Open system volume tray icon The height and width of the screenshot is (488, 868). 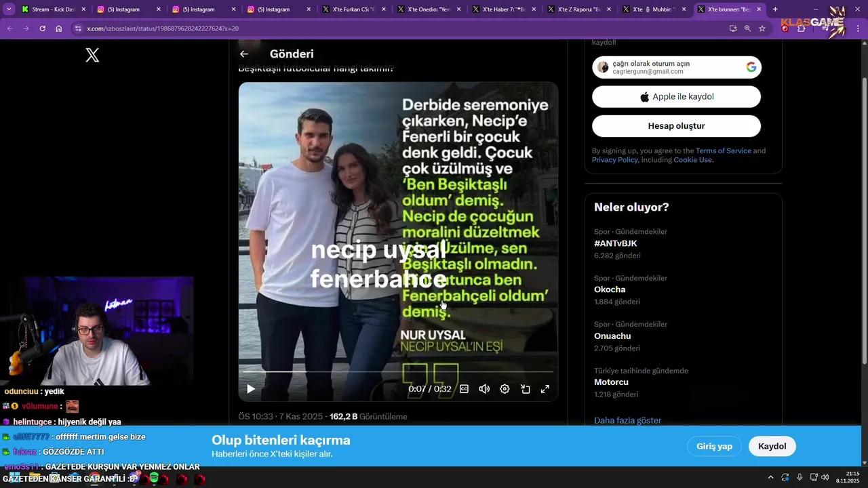[825, 477]
